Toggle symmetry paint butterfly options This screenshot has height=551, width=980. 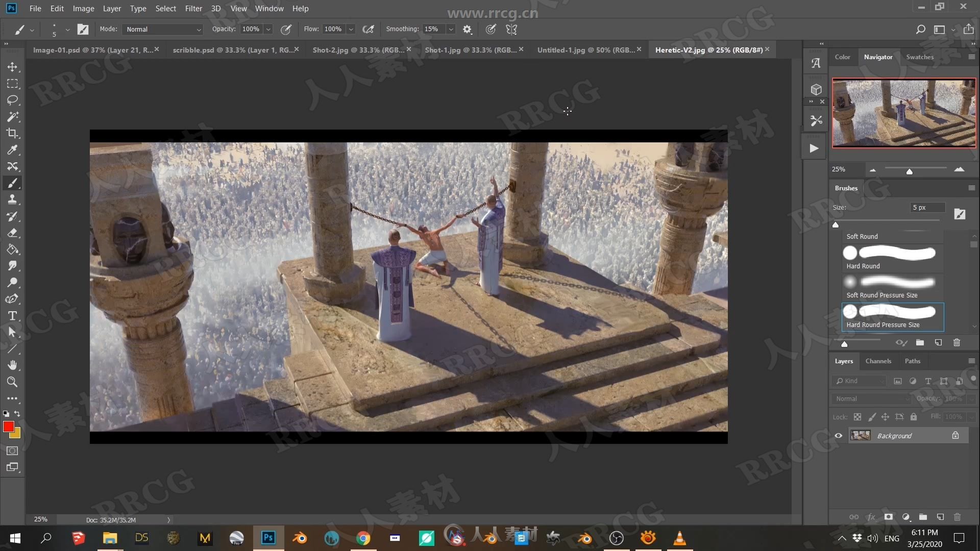(x=511, y=30)
